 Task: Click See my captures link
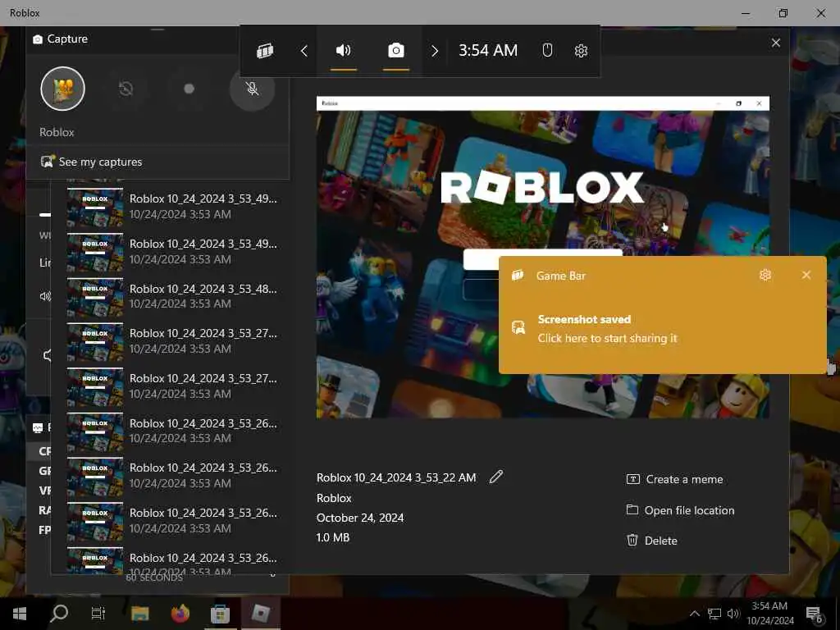92,162
